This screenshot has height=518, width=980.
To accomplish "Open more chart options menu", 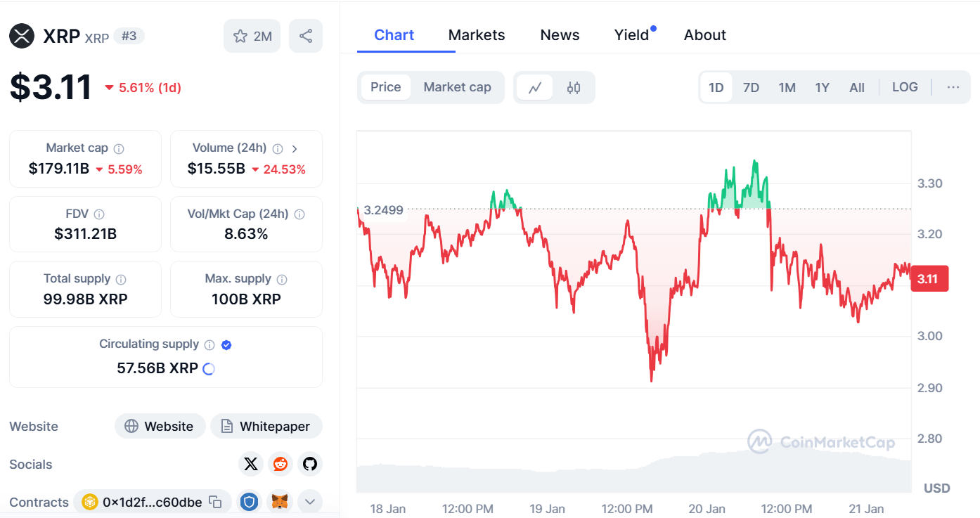I will (953, 88).
